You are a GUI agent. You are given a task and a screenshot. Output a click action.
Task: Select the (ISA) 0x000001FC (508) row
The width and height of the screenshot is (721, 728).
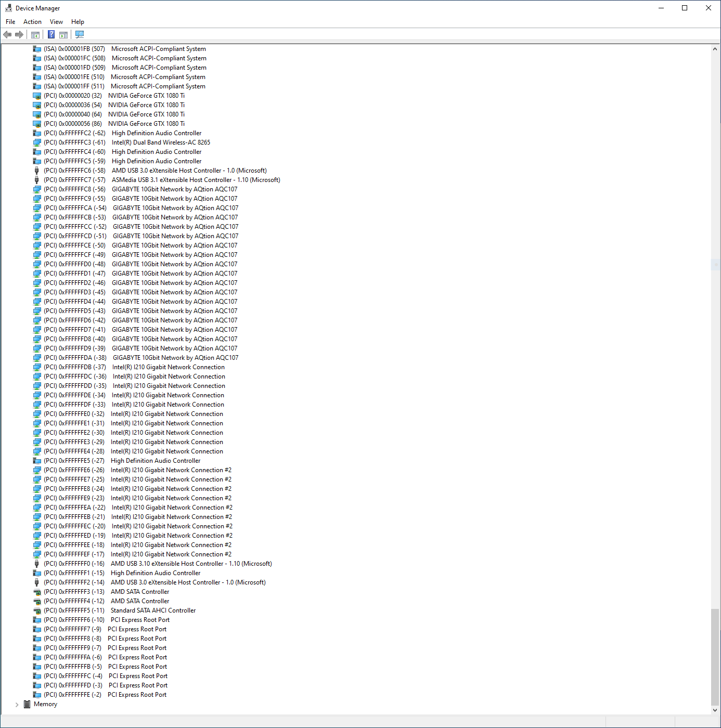click(x=125, y=58)
